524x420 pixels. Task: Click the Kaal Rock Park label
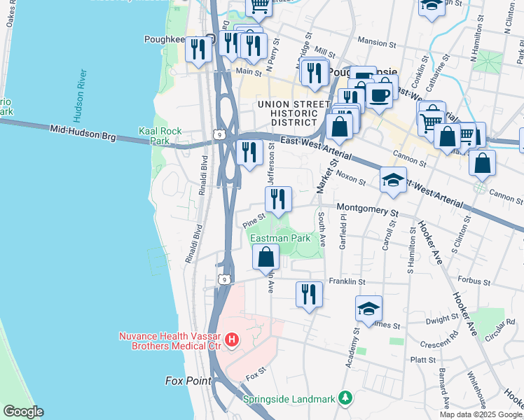(x=160, y=136)
